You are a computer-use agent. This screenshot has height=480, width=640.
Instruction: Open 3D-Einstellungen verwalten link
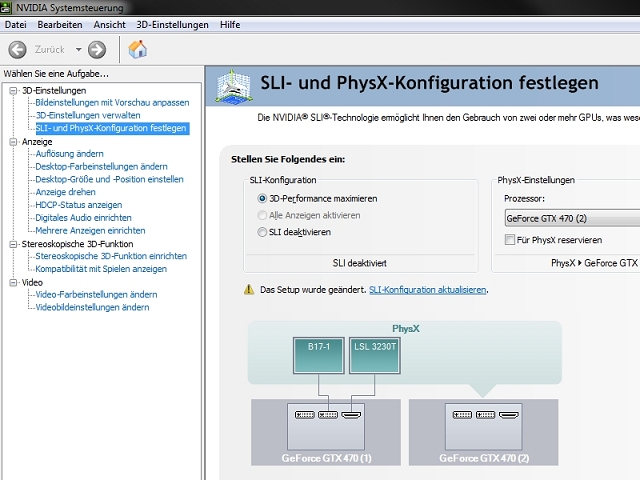pos(88,116)
